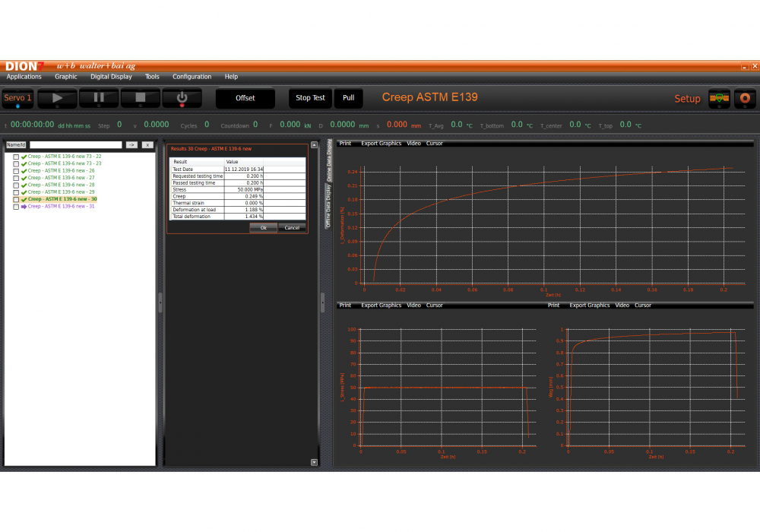Click the Value column header
Image resolution: width=760 pixels, height=532 pixels.
point(244,161)
